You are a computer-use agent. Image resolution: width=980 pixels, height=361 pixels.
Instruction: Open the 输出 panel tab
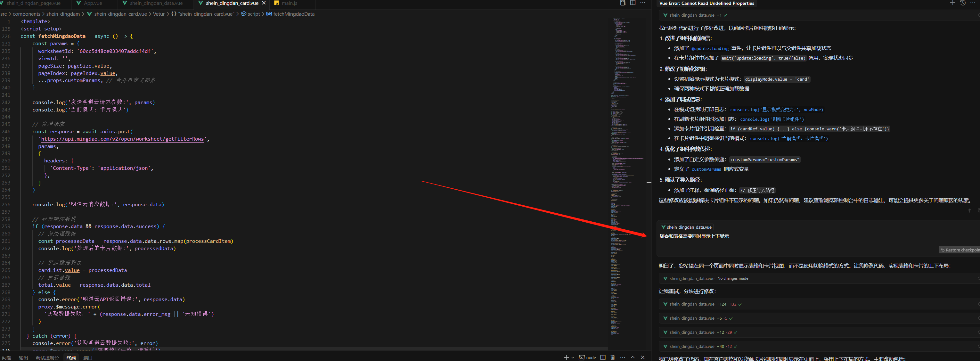[x=24, y=357]
